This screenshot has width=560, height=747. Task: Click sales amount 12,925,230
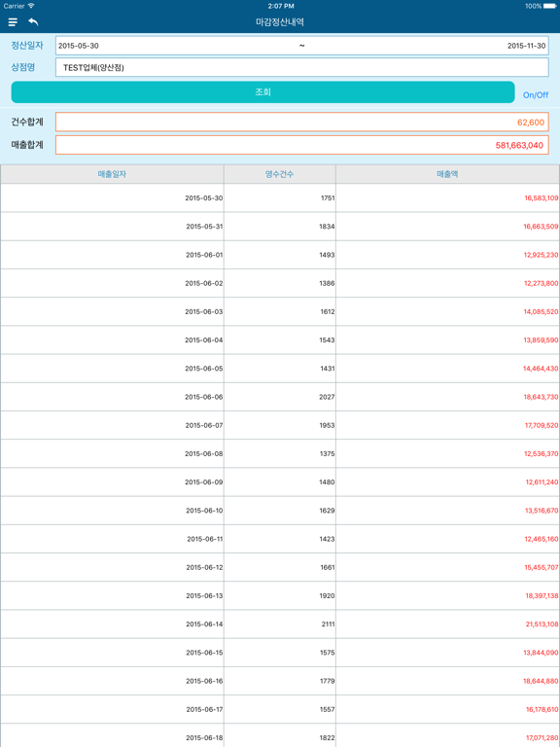pos(541,255)
